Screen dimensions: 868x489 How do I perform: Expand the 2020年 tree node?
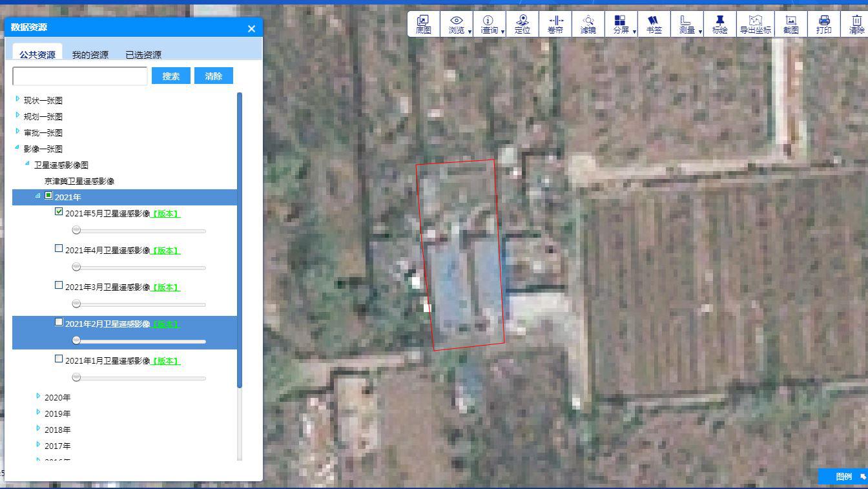coord(38,396)
